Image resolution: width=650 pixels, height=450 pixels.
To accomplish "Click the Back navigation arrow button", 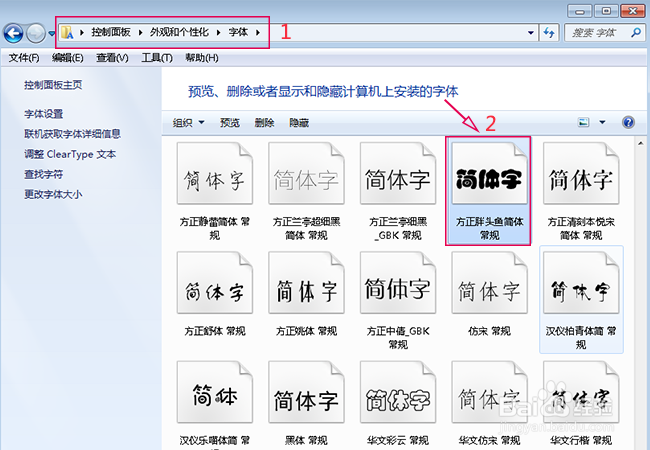I will pyautogui.click(x=13, y=33).
